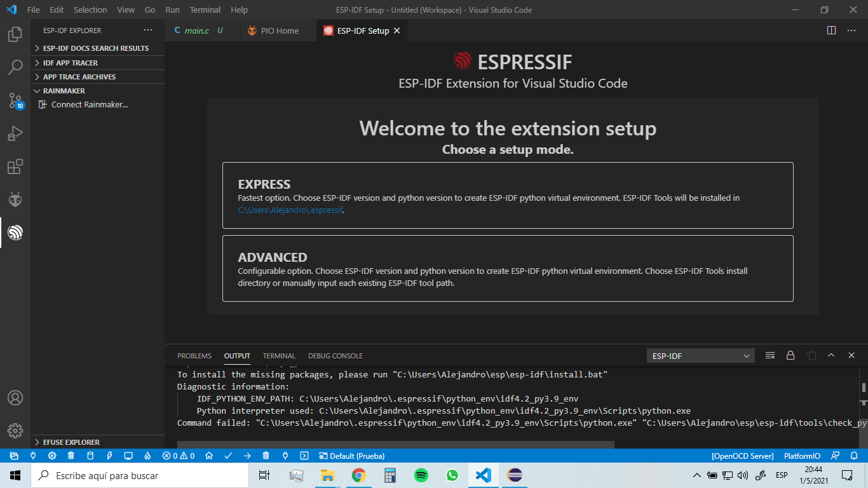
Task: Open the ESP-IDF Explorer in the activity bar
Action: [15, 232]
